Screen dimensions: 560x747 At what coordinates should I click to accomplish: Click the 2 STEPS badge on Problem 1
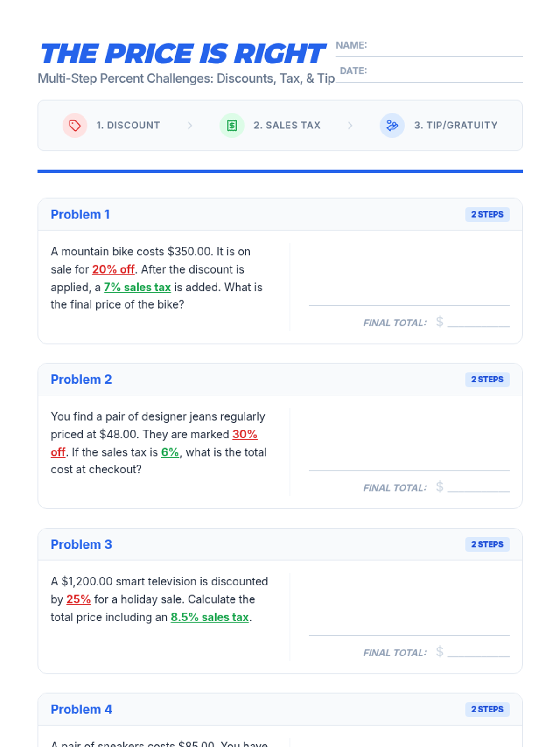487,214
